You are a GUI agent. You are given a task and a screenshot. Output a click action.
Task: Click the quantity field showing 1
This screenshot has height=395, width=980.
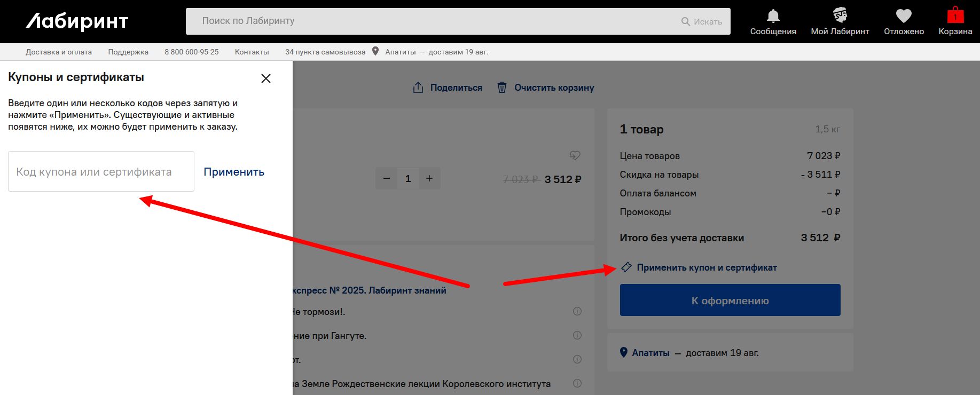tap(408, 178)
